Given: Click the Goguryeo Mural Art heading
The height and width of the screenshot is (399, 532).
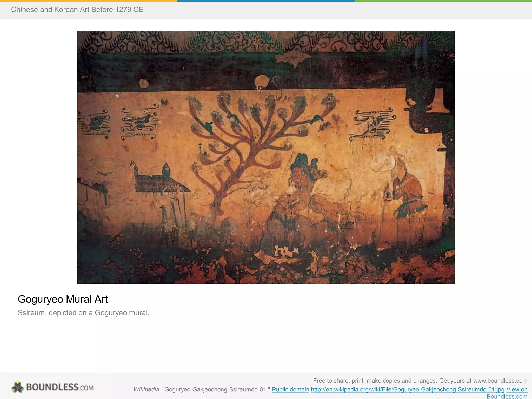Looking at the screenshot, I should (63, 299).
